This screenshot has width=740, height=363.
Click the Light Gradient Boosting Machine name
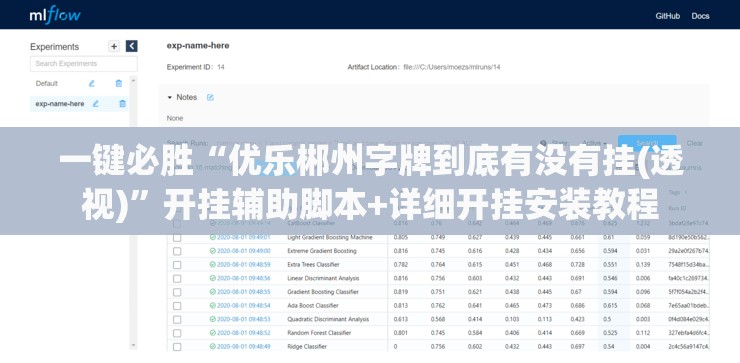point(330,237)
